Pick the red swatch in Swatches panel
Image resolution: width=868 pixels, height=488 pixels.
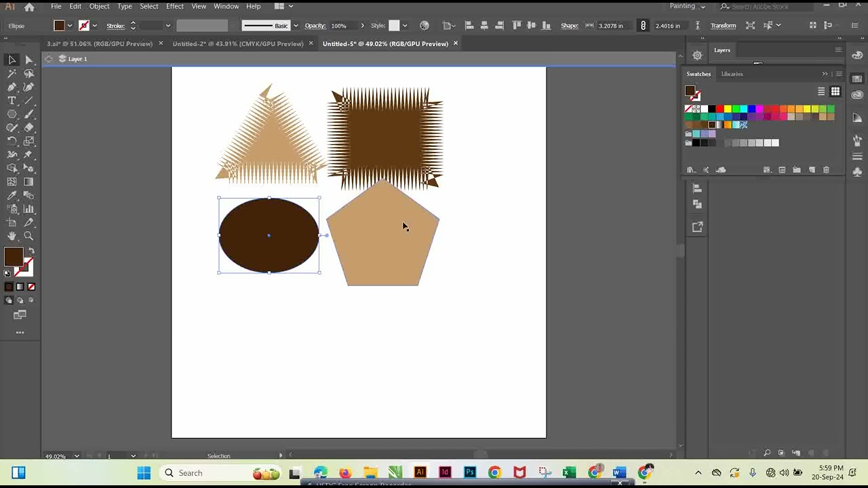tap(719, 109)
